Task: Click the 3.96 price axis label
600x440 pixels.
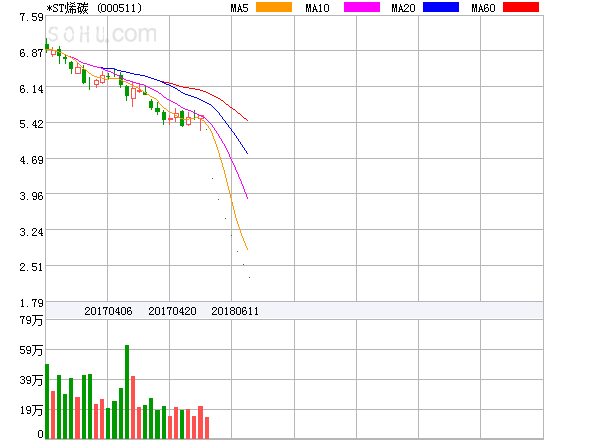Action: coord(31,196)
